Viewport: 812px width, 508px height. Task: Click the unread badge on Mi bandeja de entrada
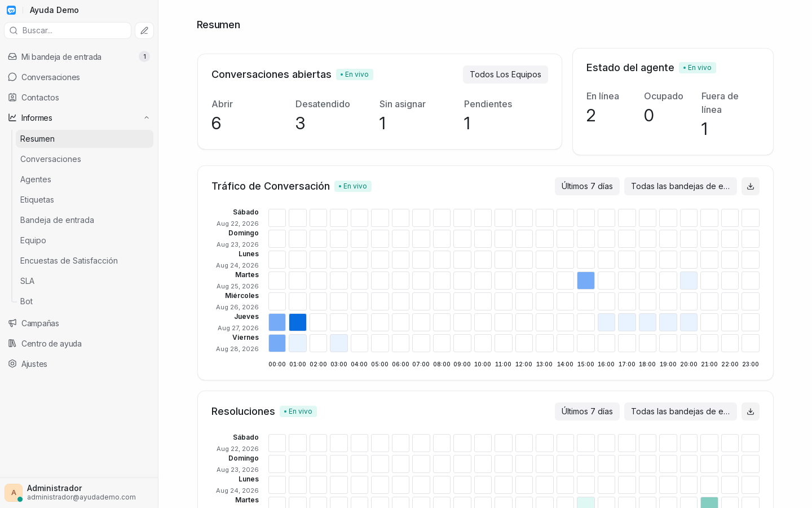pyautogui.click(x=144, y=56)
